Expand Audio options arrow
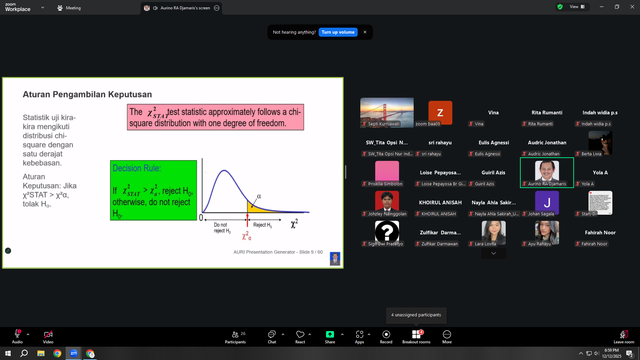640x360 pixels. 28,334
